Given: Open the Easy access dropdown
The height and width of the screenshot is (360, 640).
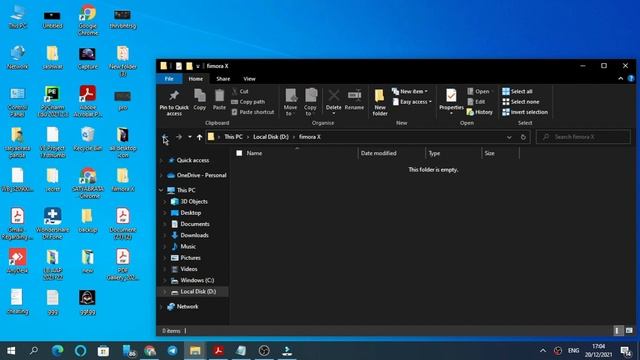Looking at the screenshot, I should (x=411, y=102).
